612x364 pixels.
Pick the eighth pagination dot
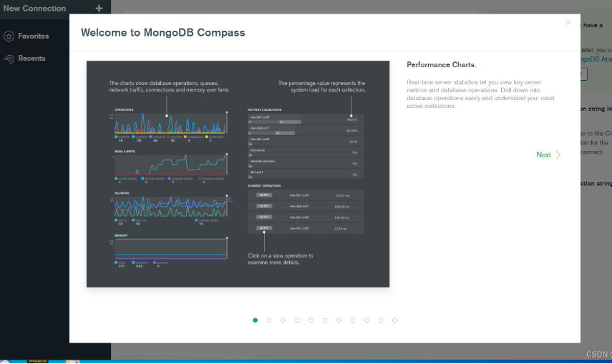coord(353,320)
